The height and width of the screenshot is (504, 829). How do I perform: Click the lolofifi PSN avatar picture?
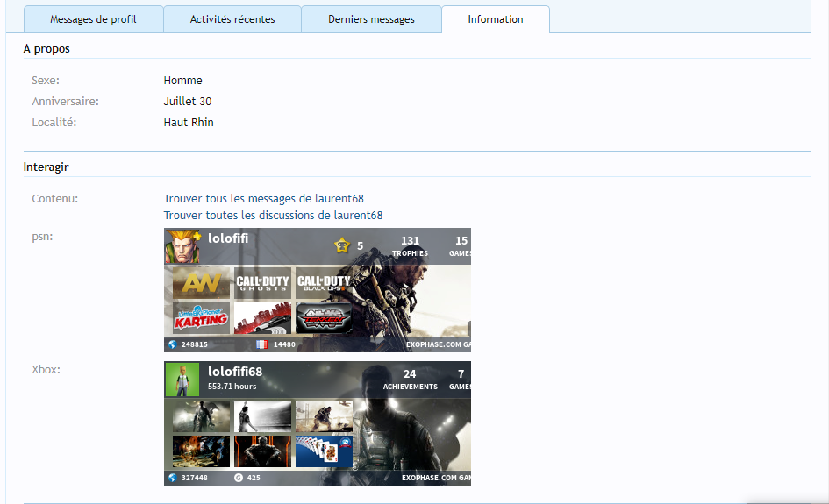pos(182,246)
